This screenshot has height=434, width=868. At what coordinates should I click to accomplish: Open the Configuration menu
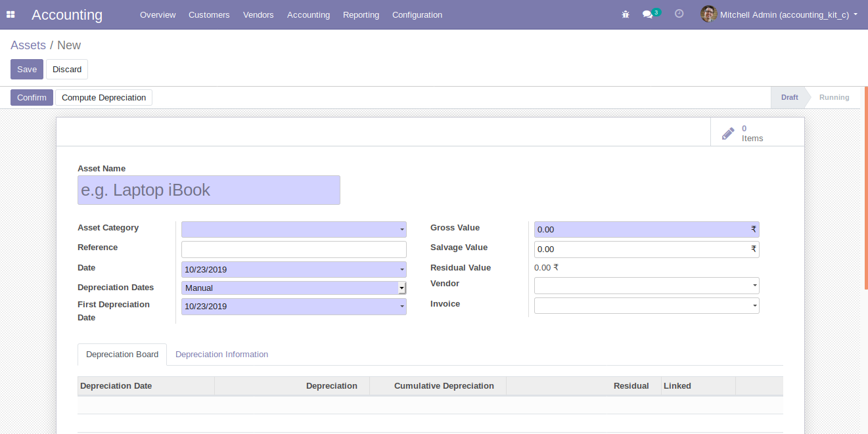(417, 14)
